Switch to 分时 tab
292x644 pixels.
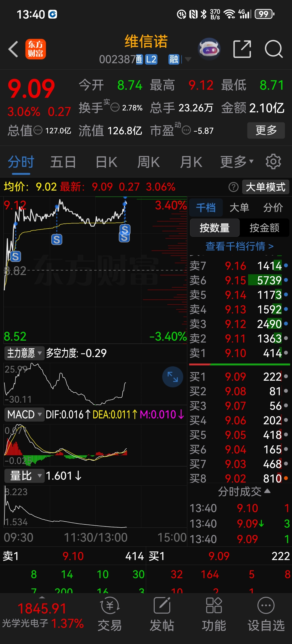[21, 162]
